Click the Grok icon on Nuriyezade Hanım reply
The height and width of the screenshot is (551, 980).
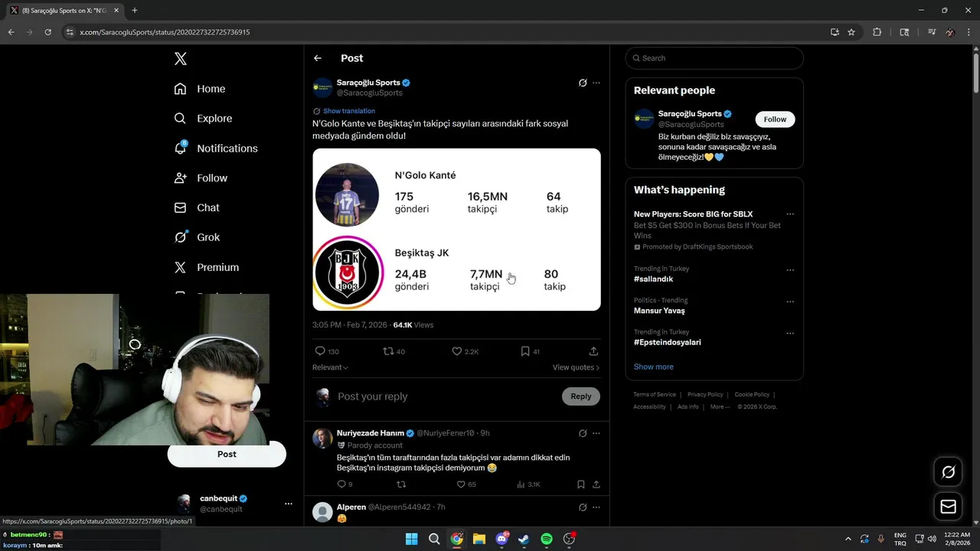click(x=583, y=433)
